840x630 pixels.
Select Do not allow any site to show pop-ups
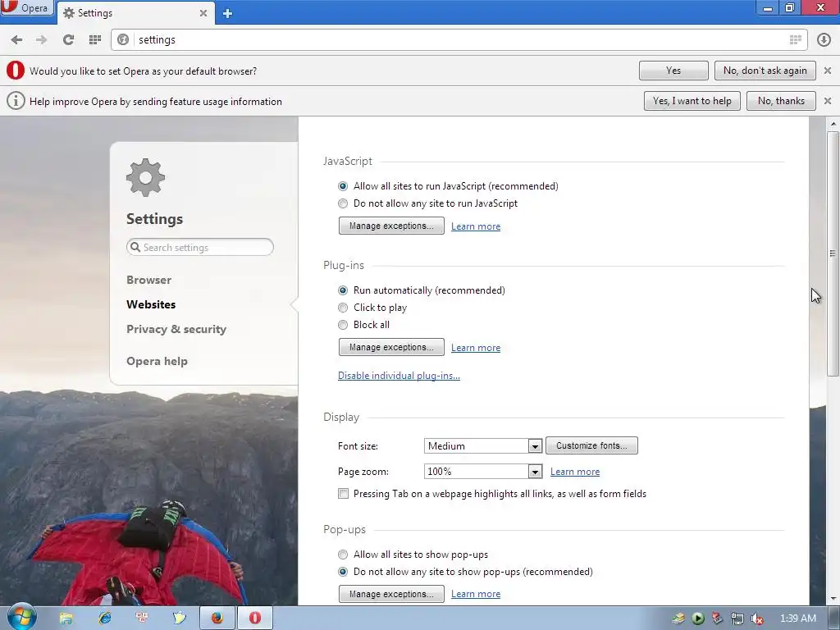click(343, 572)
